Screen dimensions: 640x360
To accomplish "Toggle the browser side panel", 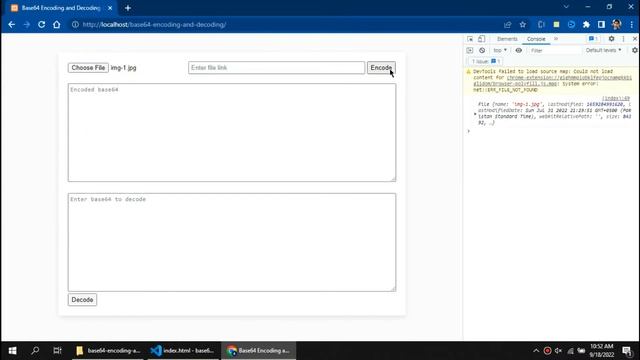I will (601, 24).
